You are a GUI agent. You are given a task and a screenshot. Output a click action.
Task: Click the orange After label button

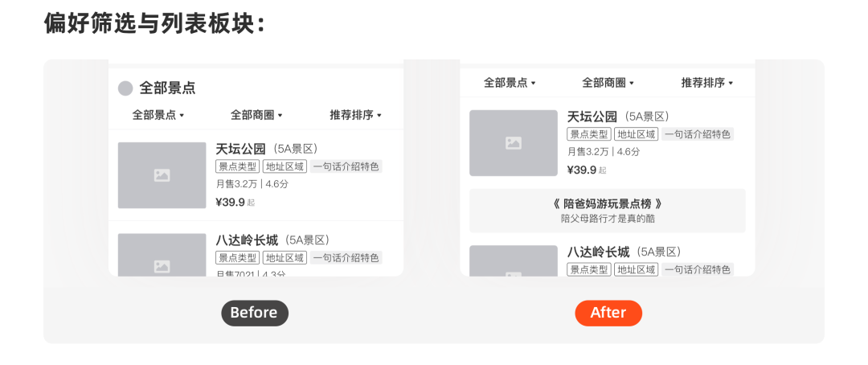click(x=608, y=313)
